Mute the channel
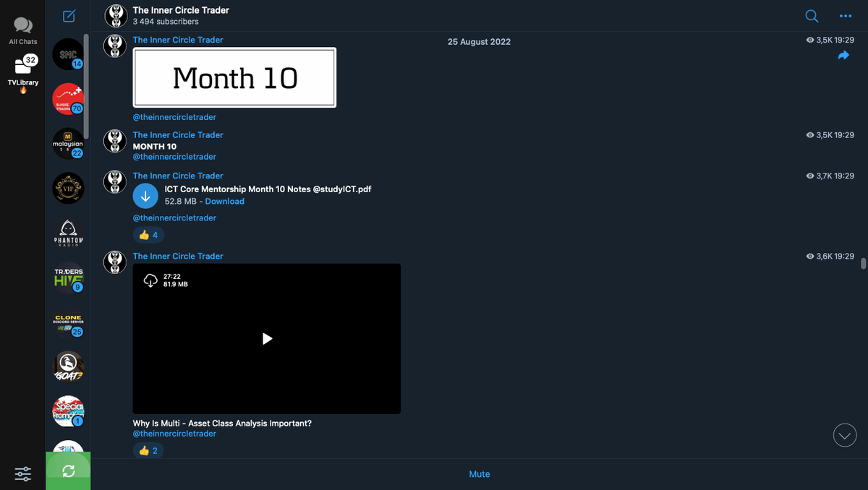The height and width of the screenshot is (490, 868). pos(480,474)
